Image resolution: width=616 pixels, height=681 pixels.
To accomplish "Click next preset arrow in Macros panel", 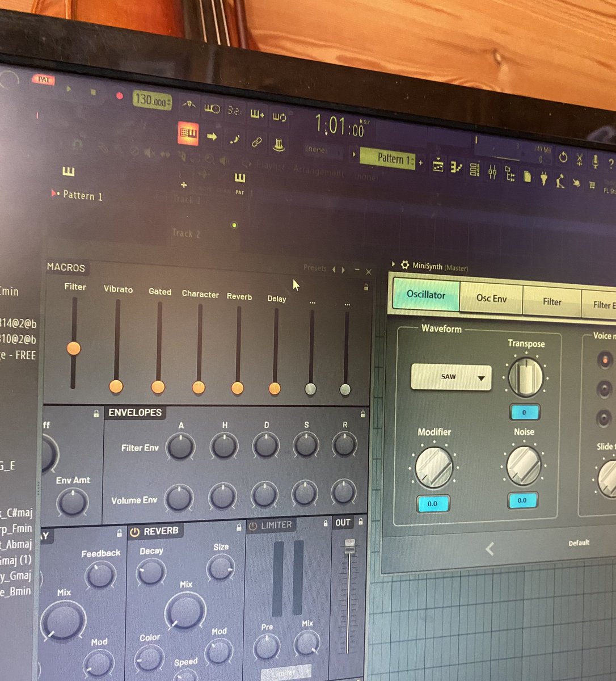I will tap(343, 270).
